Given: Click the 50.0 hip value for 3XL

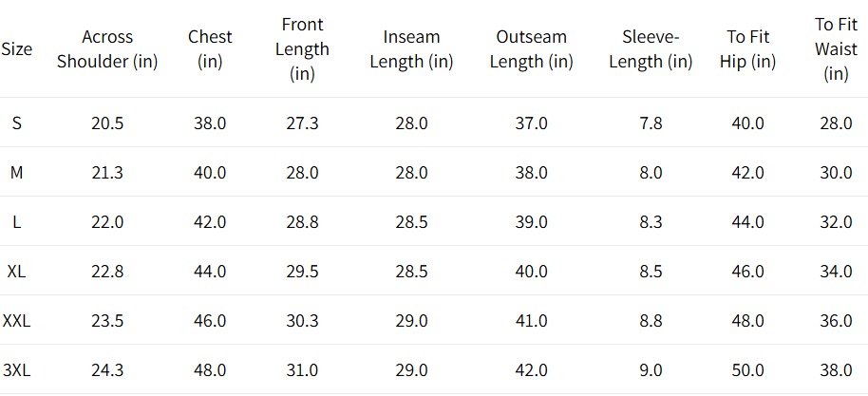Looking at the screenshot, I should [748, 369].
